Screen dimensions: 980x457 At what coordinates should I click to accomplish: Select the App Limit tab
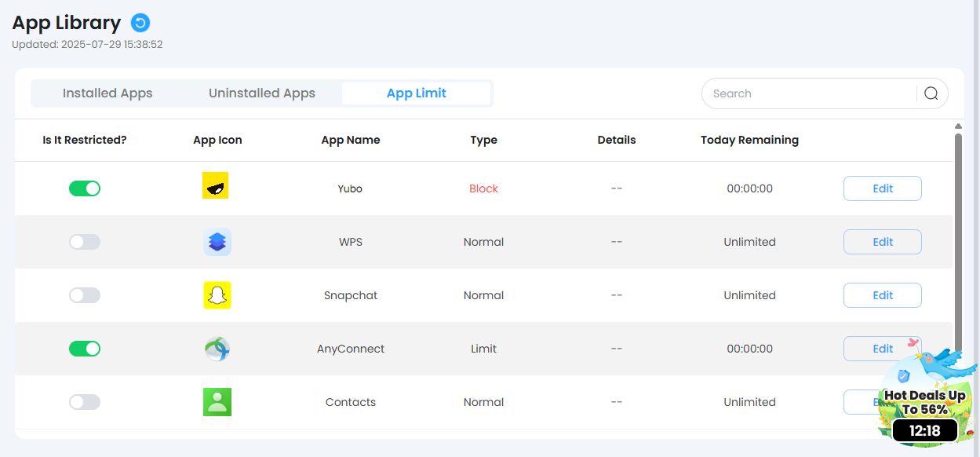[x=417, y=93]
